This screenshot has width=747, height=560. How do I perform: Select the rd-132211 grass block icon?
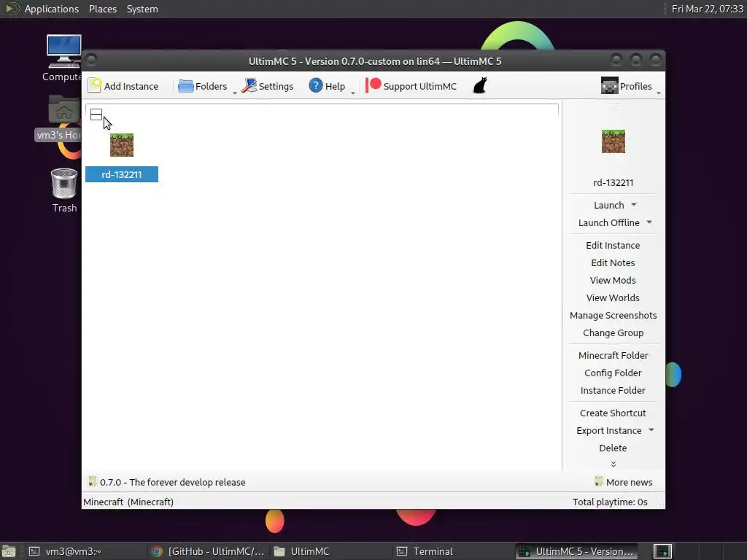122,145
